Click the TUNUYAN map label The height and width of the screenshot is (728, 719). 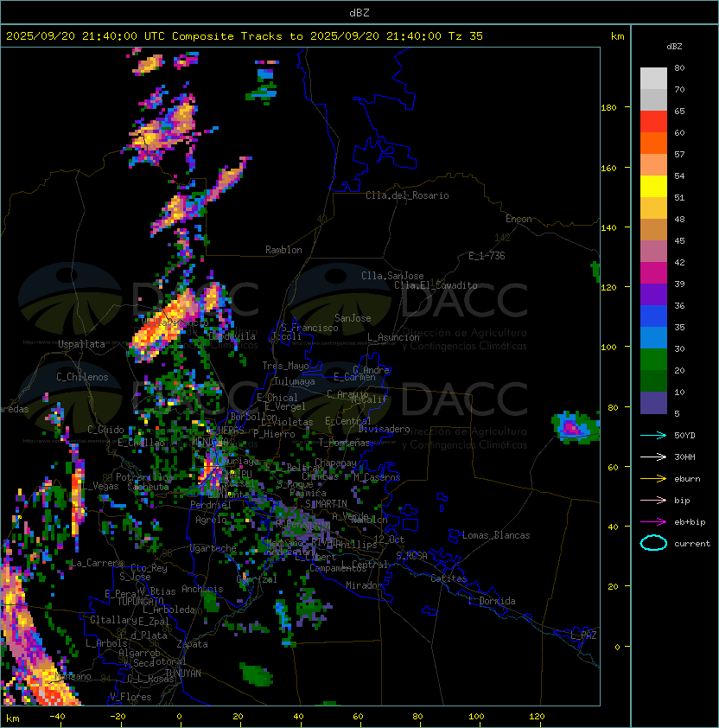(x=183, y=674)
